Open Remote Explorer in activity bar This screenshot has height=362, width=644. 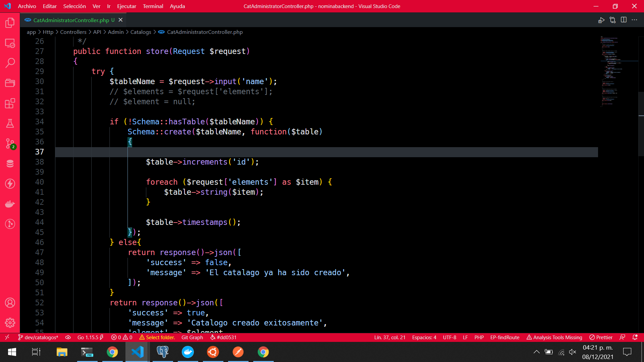coord(10,43)
